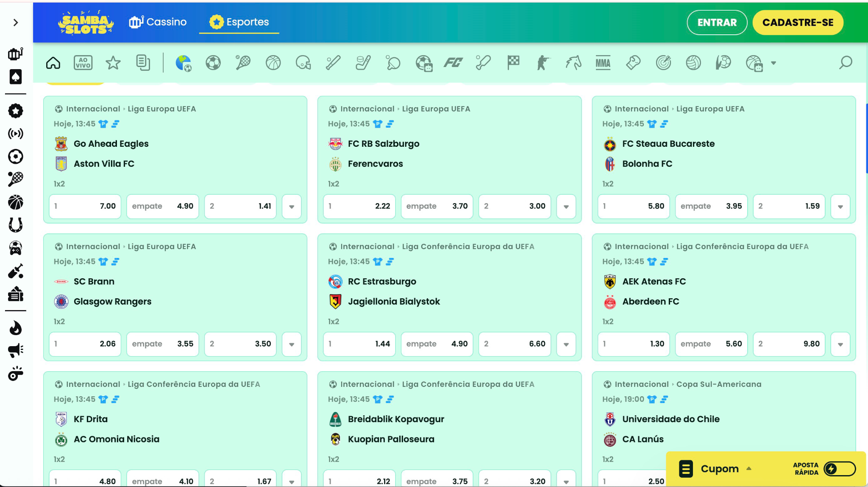Click the Universidade do Chile team crest
Viewport: 868px width, 487px height.
610,419
